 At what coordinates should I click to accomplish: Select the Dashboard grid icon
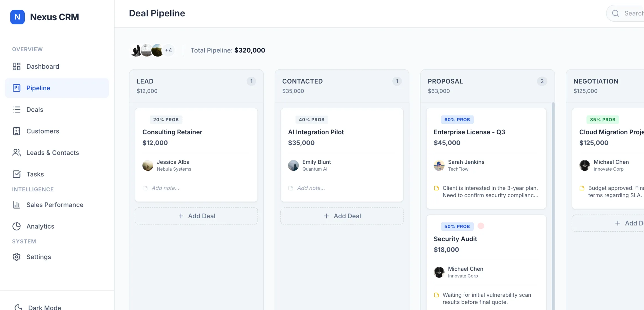[x=16, y=66]
